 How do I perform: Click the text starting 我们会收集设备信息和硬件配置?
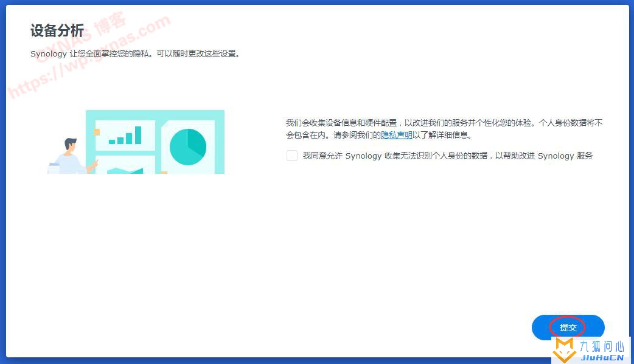444,129
